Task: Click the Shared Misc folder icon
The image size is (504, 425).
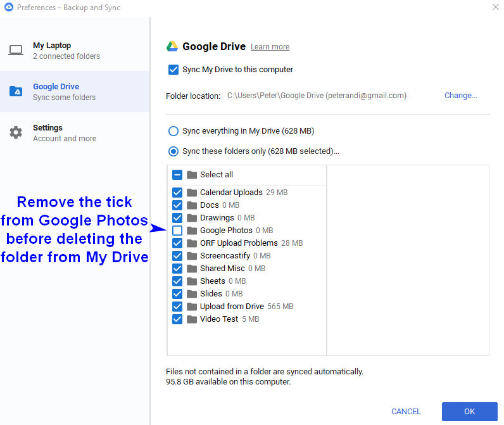Action: [x=192, y=269]
